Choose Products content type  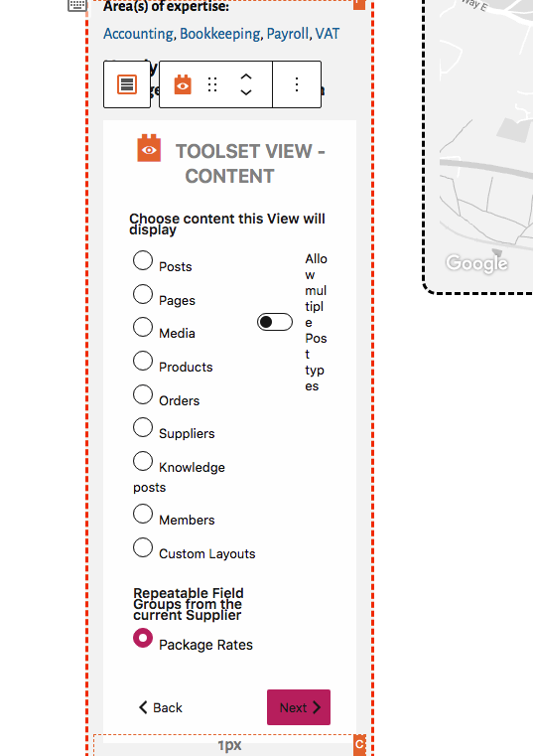[x=143, y=361]
